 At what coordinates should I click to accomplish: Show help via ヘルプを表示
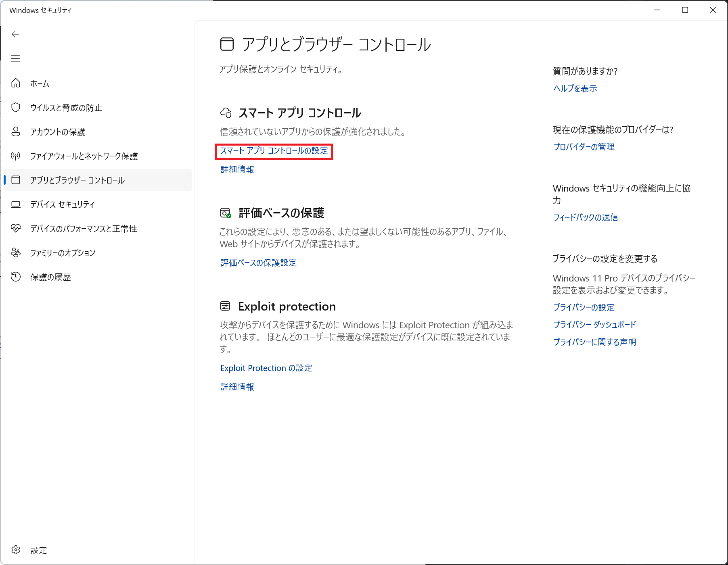coord(575,88)
